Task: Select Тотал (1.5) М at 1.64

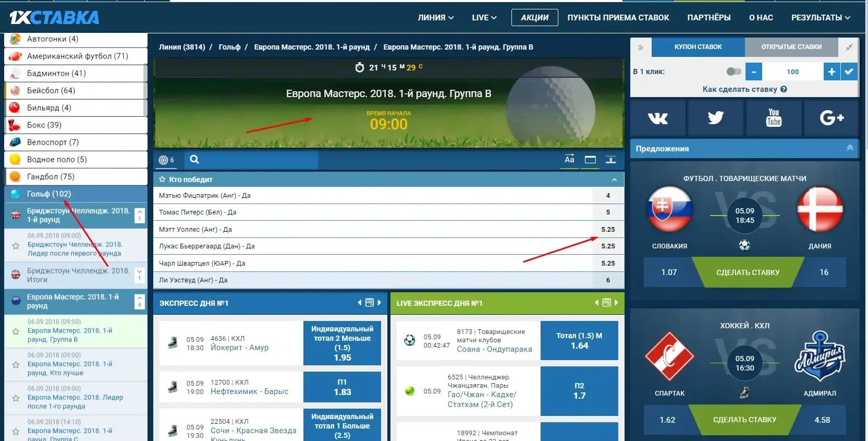Action: 579,341
